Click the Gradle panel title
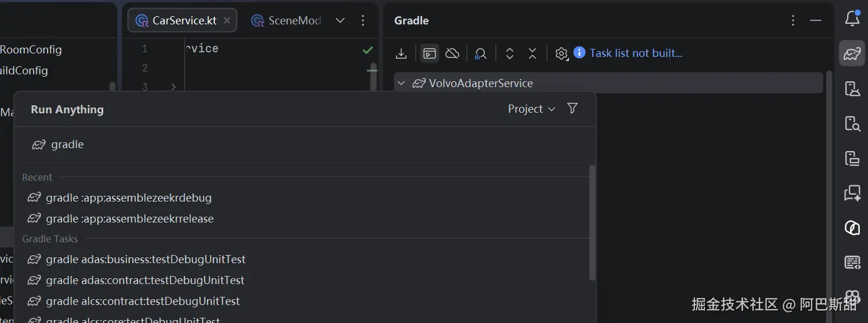 click(x=411, y=20)
